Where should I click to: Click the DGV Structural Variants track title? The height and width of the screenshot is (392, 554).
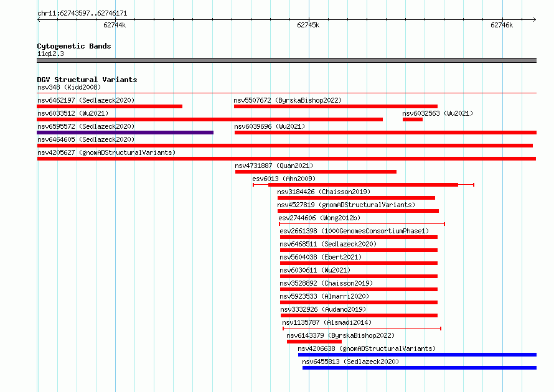pos(87,80)
